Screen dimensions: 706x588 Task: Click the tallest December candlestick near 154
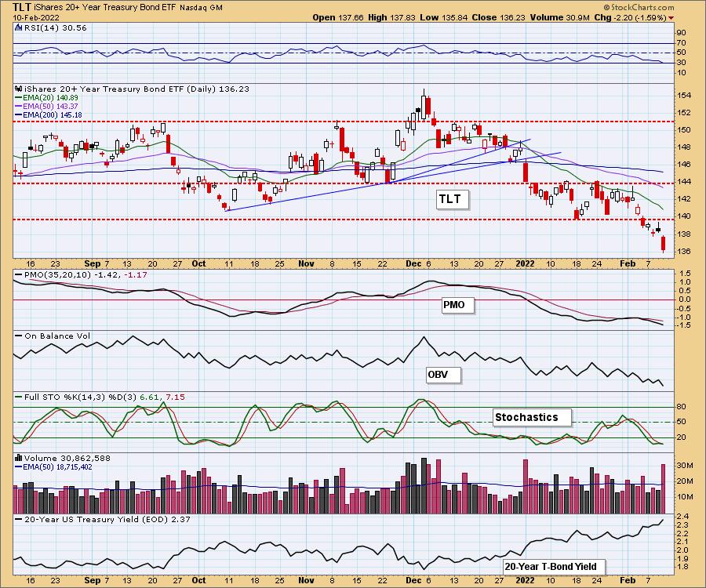point(424,104)
